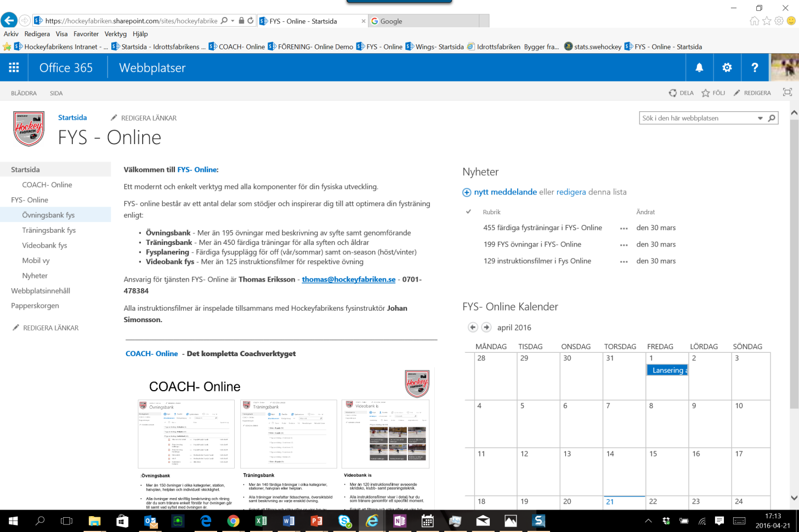Open PowerPoint from the taskbar
This screenshot has width=799, height=532.
[x=316, y=520]
